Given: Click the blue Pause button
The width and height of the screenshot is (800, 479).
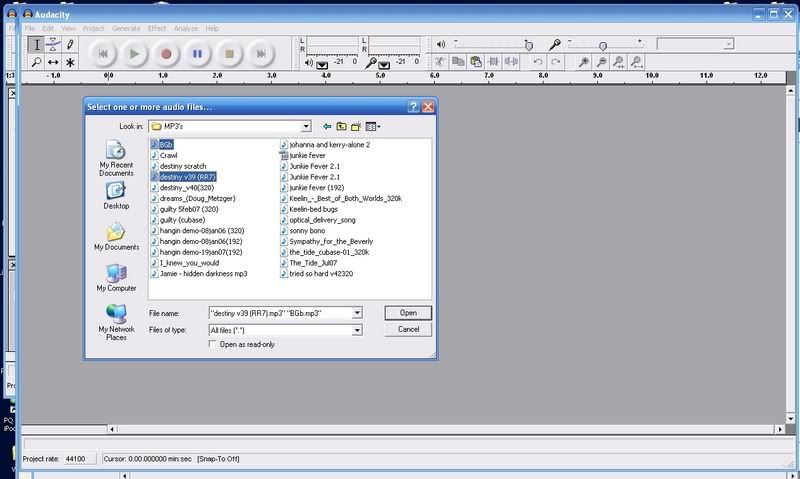Looking at the screenshot, I should [197, 53].
